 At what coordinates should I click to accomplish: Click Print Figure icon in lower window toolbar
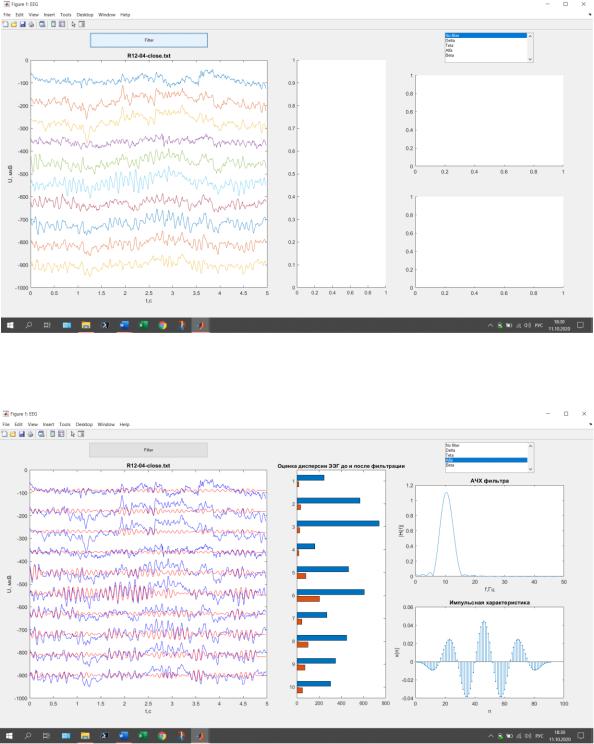click(31, 434)
